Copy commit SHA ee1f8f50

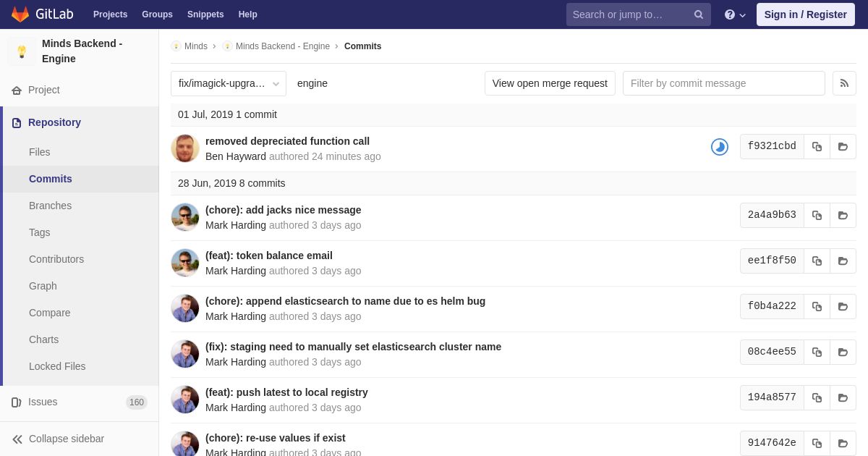pos(817,261)
